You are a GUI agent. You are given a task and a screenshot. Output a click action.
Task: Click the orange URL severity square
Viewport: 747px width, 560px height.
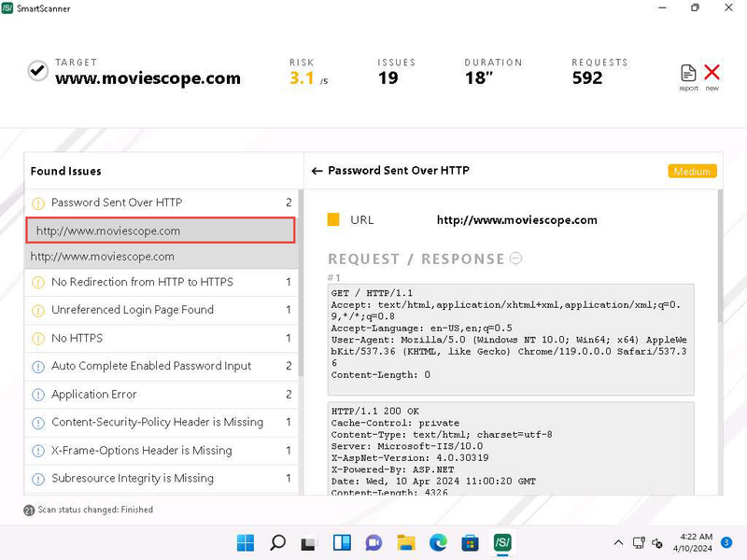pos(333,219)
